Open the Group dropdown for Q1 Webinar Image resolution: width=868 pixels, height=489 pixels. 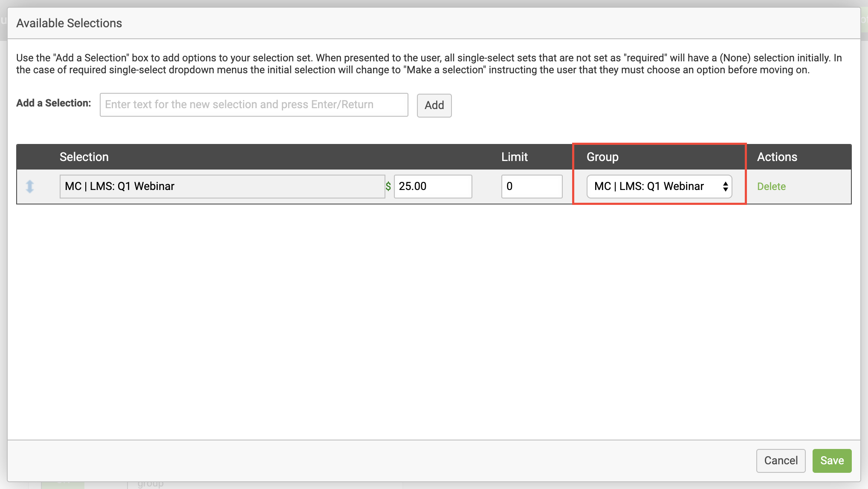point(659,186)
